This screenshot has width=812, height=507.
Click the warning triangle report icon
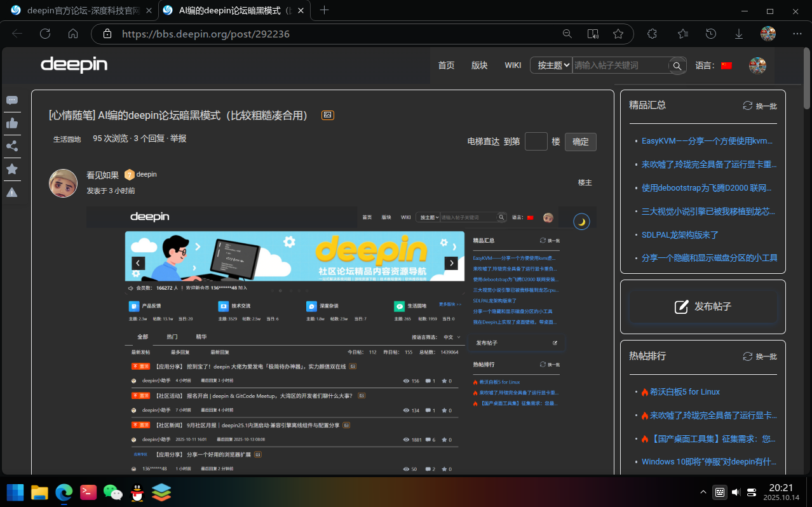(x=11, y=193)
